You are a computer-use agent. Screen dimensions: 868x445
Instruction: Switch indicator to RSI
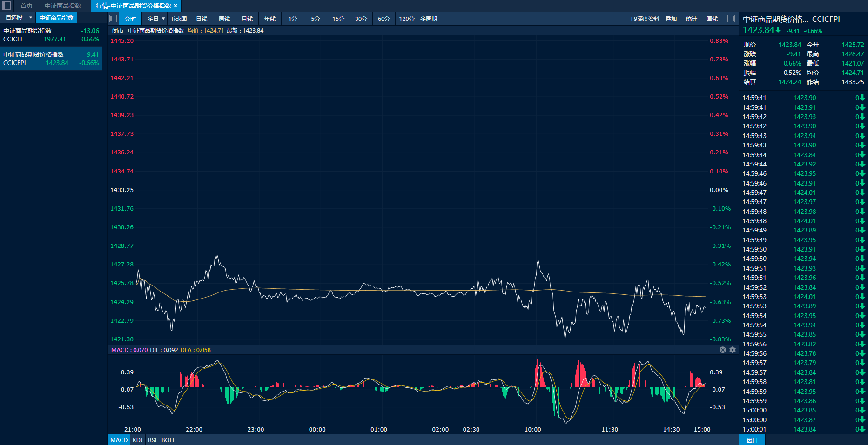pyautogui.click(x=152, y=440)
